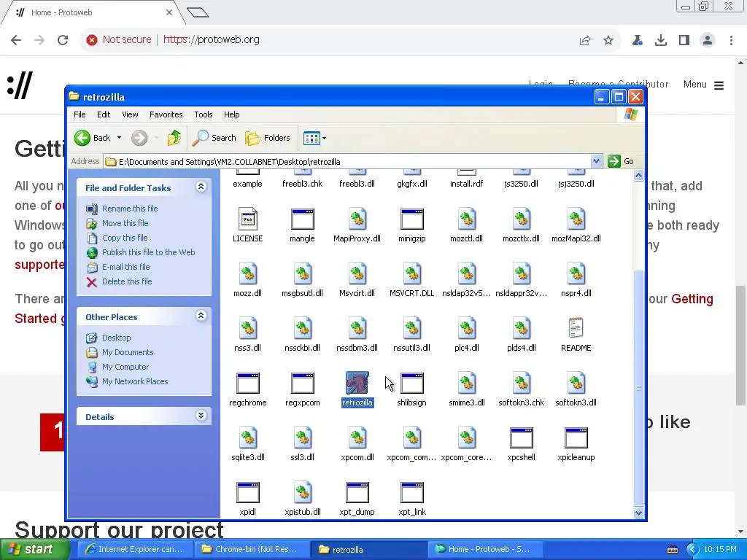The width and height of the screenshot is (747, 560).
Task: Toggle the Folders pane button
Action: pos(268,138)
